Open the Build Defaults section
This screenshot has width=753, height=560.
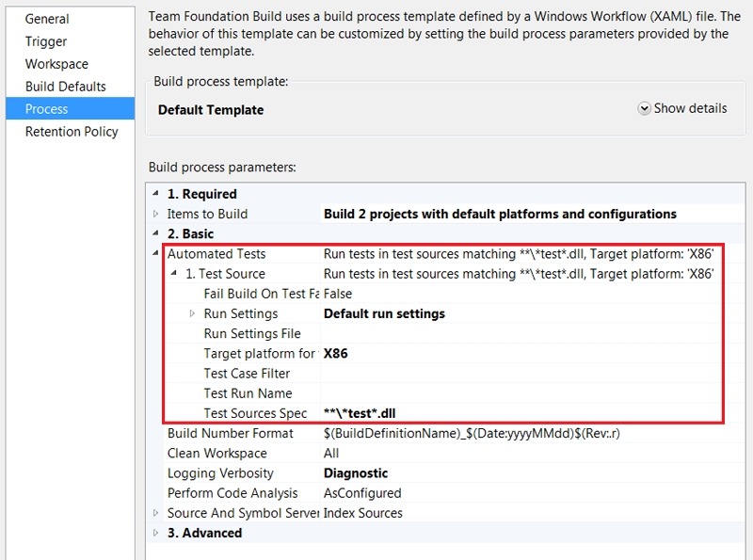point(65,87)
